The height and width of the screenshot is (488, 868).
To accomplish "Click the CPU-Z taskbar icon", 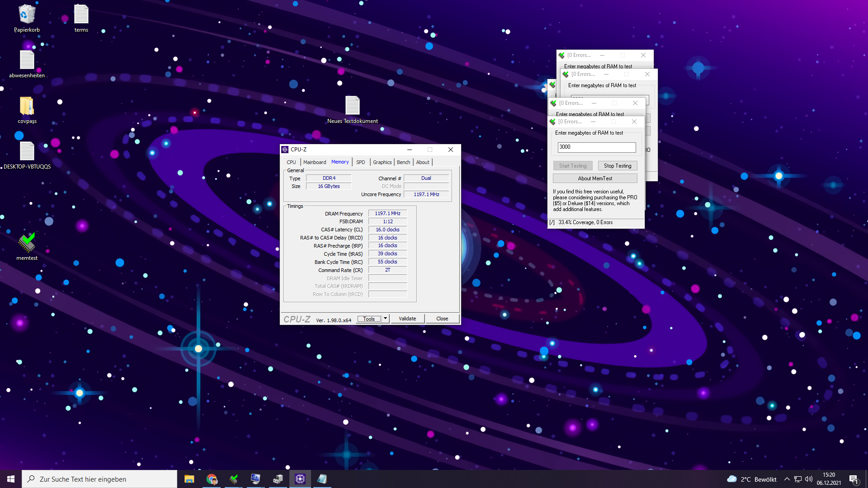I will 300,479.
